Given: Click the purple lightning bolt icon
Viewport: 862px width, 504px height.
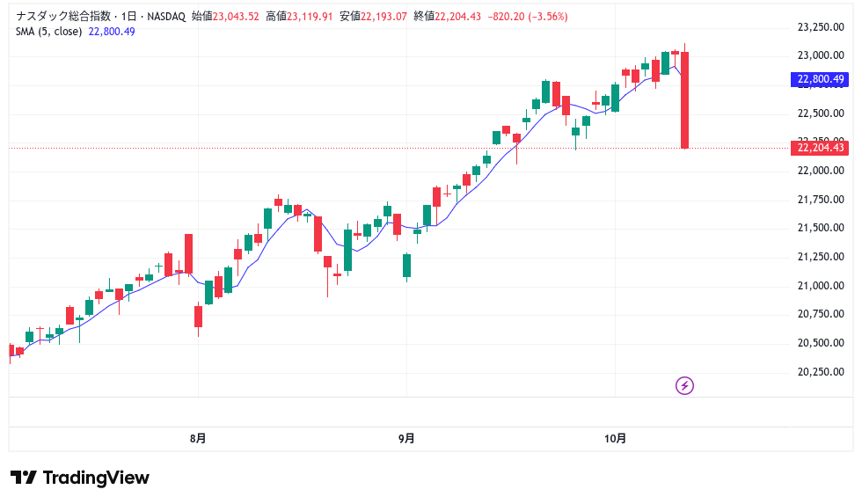Looking at the screenshot, I should pos(684,385).
